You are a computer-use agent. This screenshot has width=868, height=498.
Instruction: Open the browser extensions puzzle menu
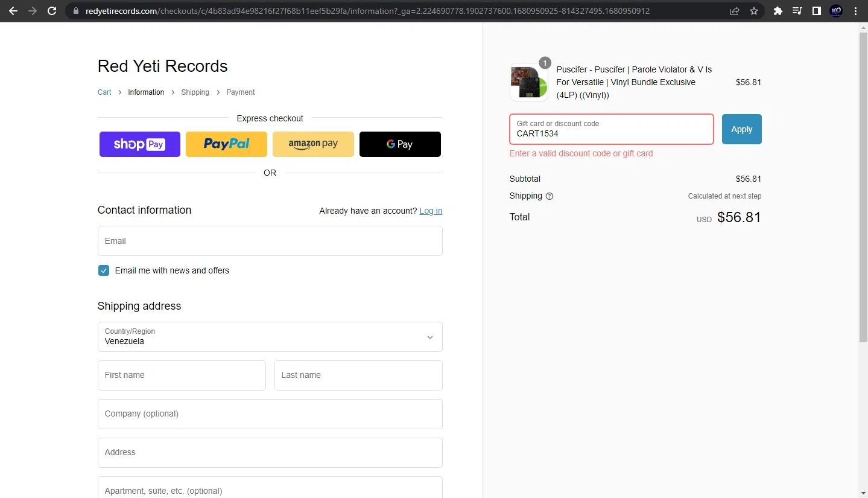point(778,11)
